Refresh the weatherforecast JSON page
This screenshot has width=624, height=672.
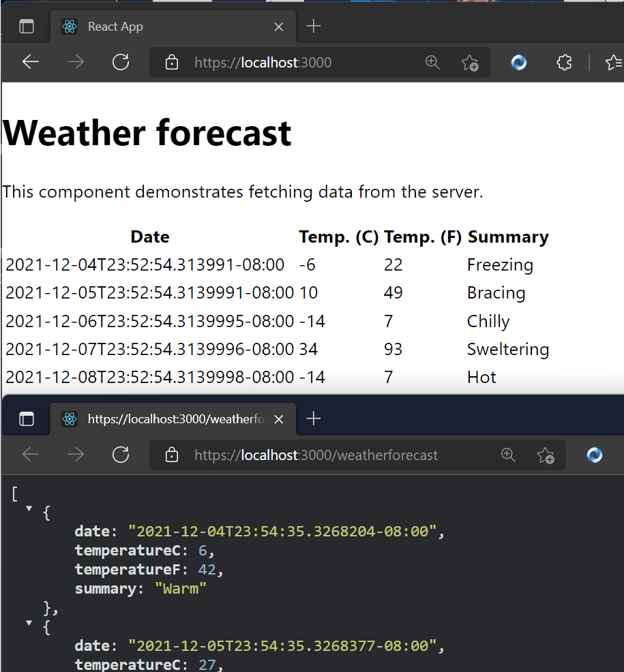click(121, 455)
